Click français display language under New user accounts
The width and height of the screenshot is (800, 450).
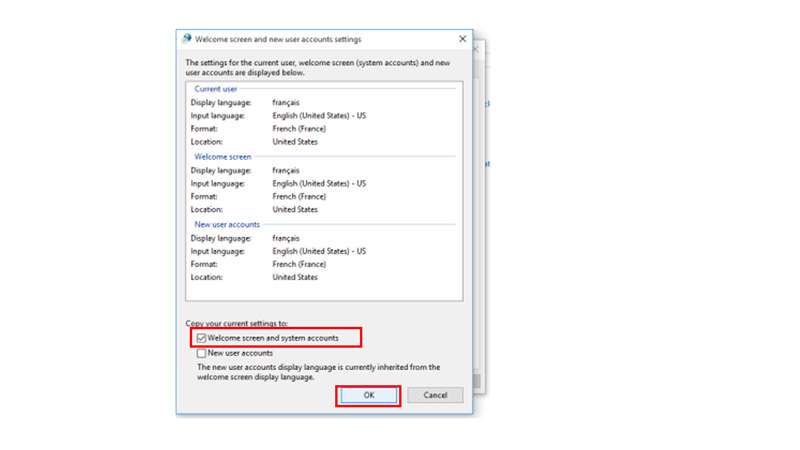(x=286, y=238)
